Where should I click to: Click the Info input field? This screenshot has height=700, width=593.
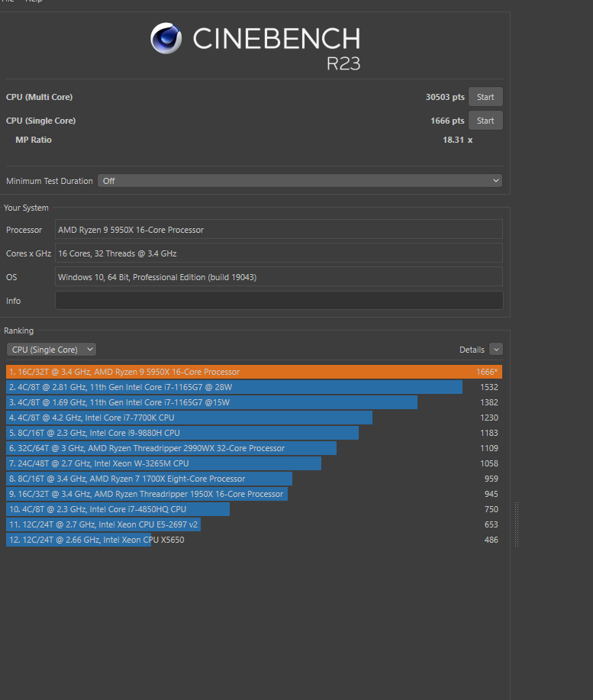[x=279, y=301]
